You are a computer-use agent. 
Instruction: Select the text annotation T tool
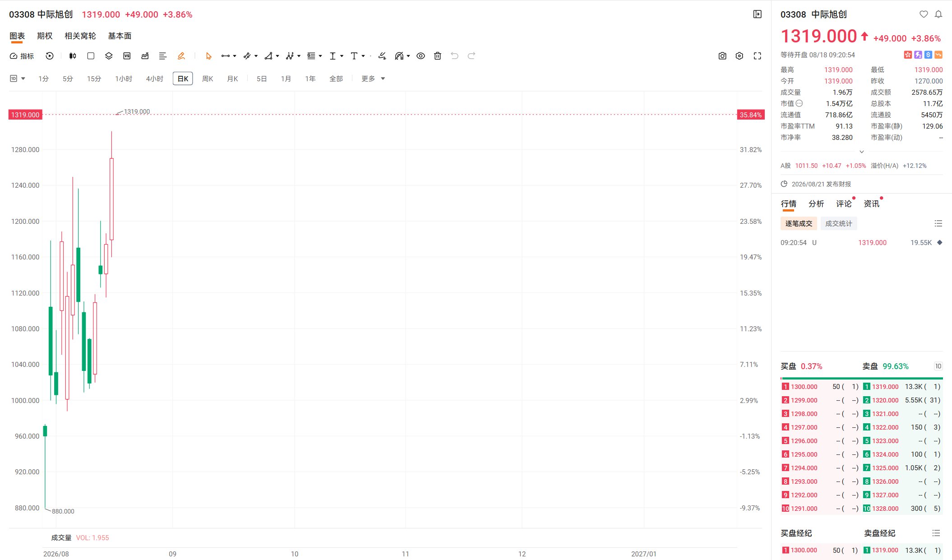[354, 56]
